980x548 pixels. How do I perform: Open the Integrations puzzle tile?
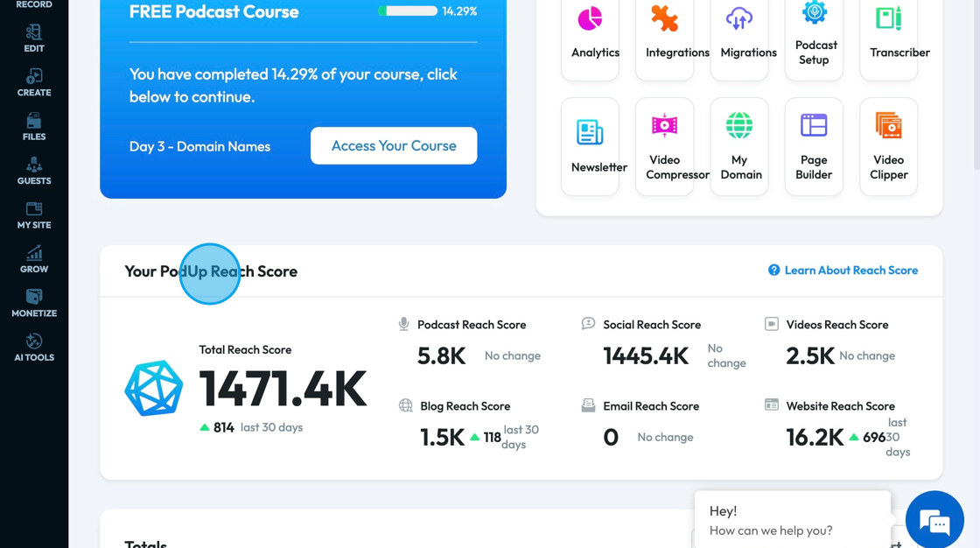664,36
